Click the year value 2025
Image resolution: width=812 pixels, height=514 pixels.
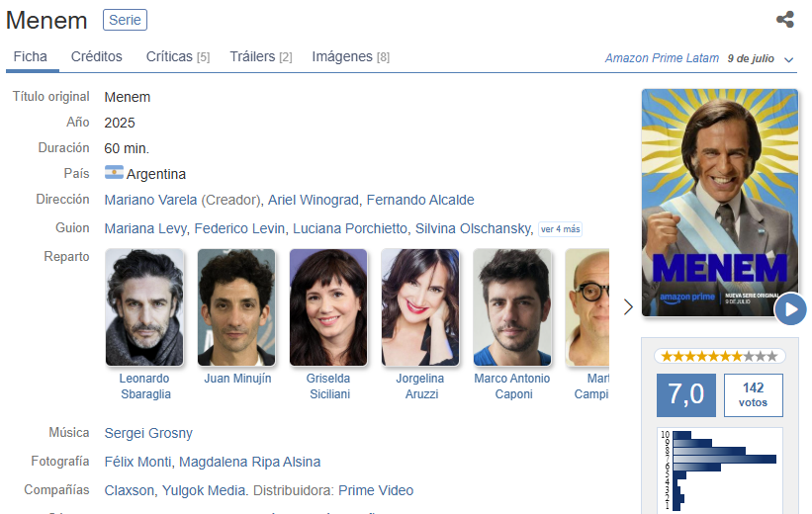coord(120,123)
